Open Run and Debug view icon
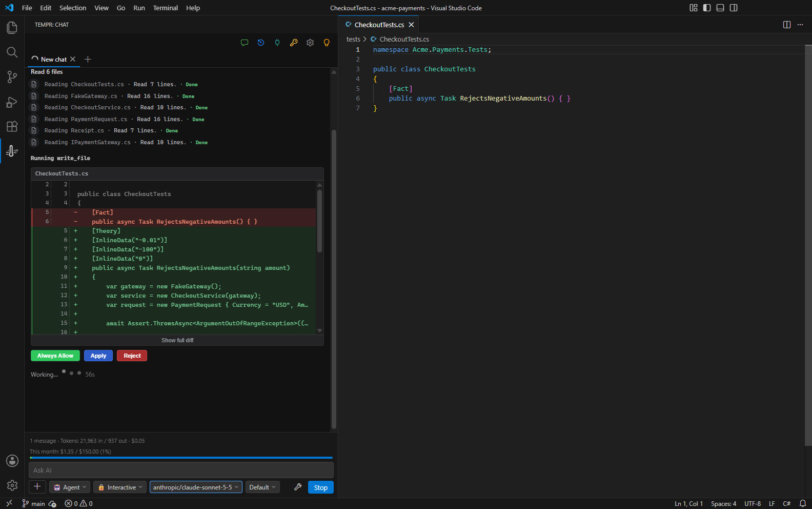This screenshot has height=509, width=812. click(x=12, y=102)
